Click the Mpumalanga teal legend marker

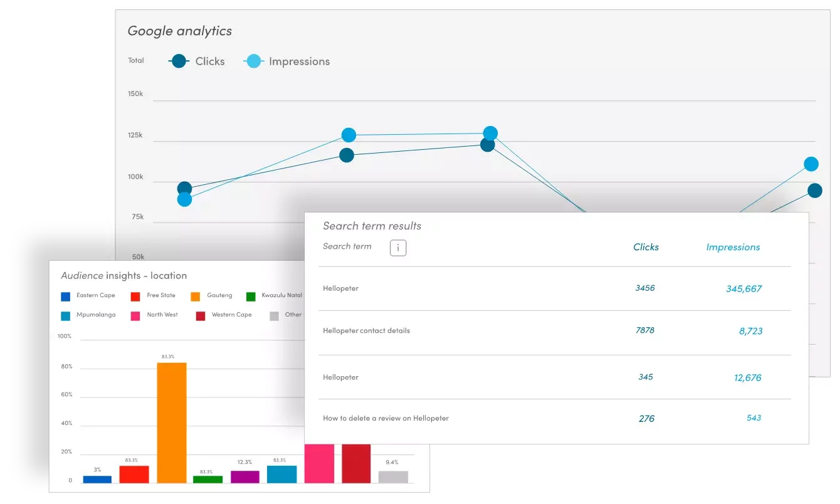pos(66,315)
